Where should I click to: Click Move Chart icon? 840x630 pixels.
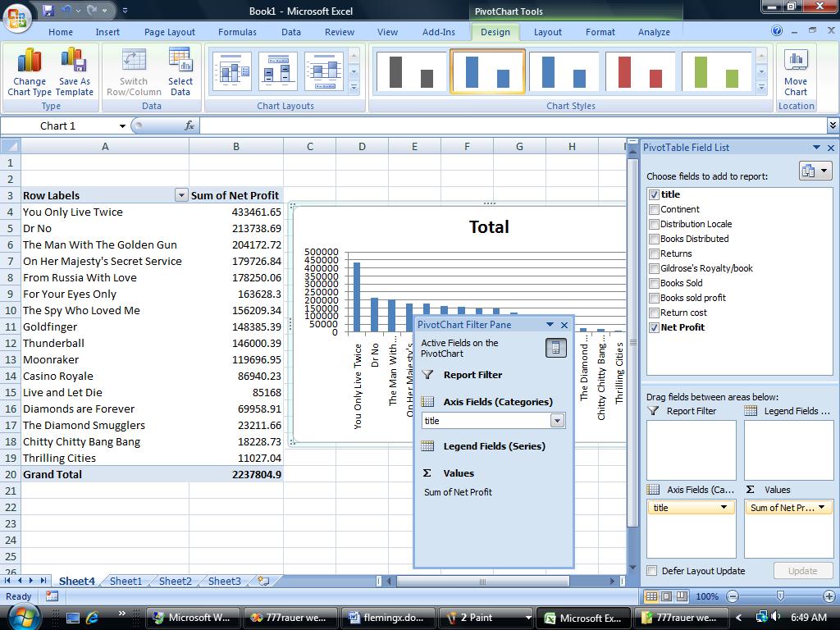tap(796, 72)
